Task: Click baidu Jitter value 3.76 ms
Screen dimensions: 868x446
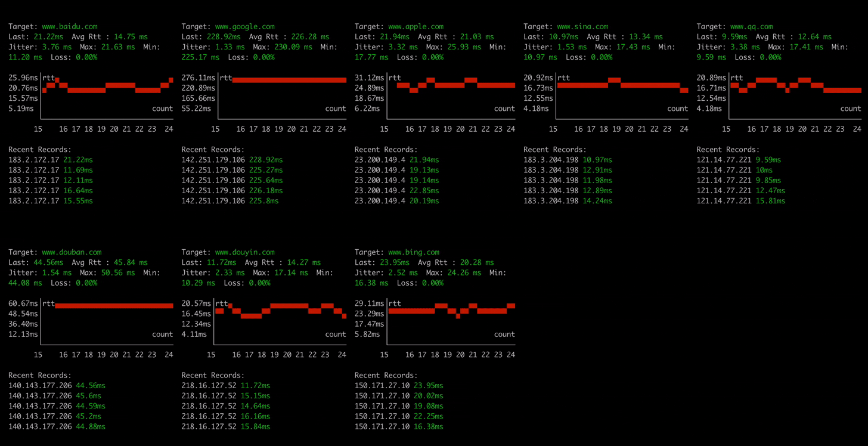Action: [57, 47]
